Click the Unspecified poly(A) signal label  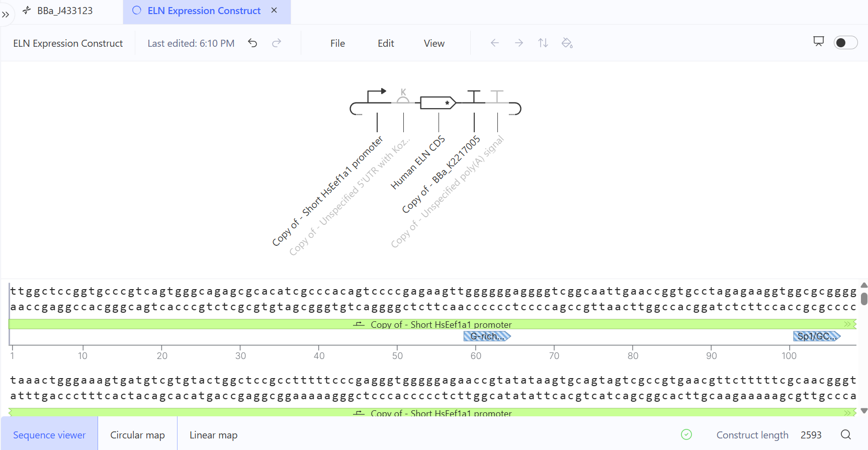click(x=447, y=192)
